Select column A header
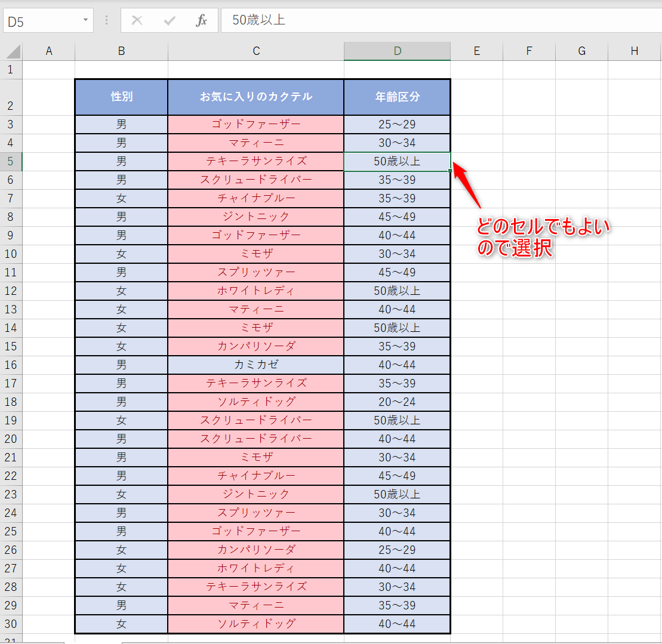The image size is (662, 644). (x=48, y=51)
